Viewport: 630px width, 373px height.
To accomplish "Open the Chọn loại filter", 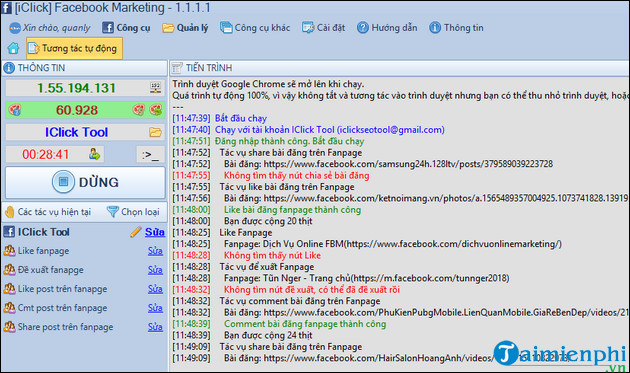I will tap(133, 212).
